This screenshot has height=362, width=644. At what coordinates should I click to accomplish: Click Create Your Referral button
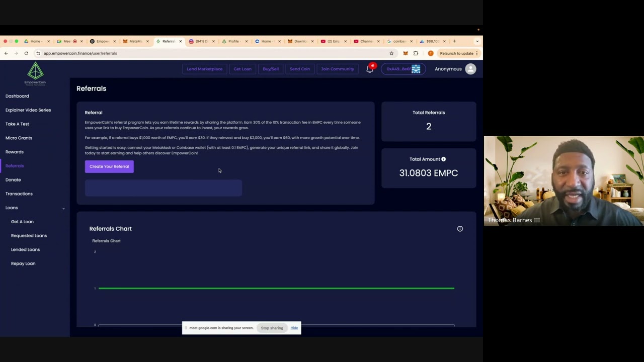109,166
